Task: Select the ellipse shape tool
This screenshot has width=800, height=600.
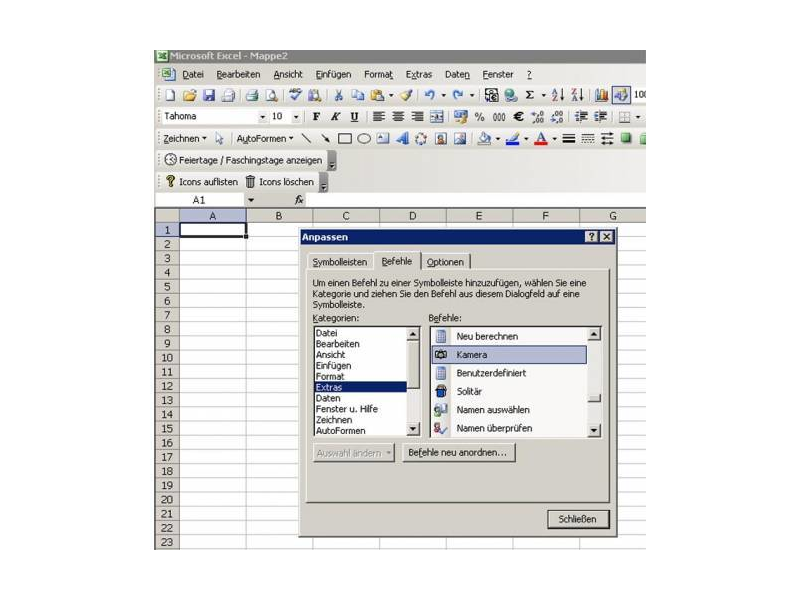Action: point(364,138)
